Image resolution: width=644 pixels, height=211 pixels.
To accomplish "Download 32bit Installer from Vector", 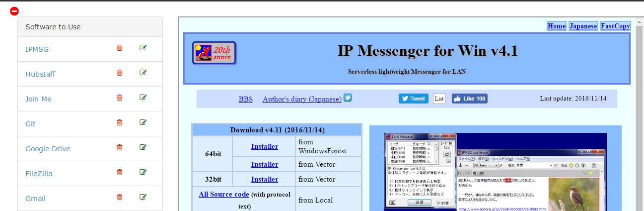I will [x=265, y=179].
